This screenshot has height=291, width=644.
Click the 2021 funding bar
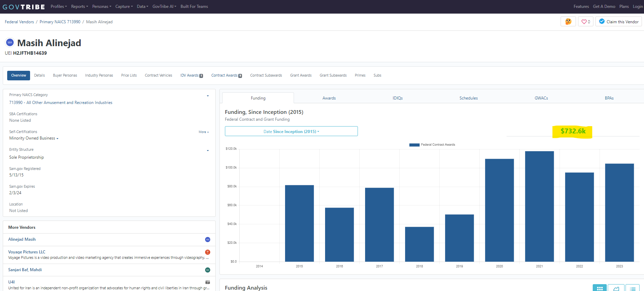pos(539,207)
